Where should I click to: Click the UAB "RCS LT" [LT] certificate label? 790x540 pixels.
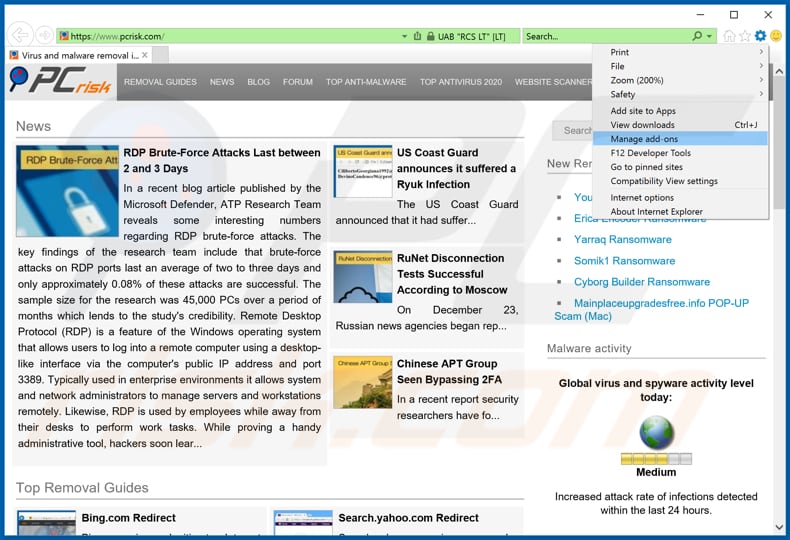click(x=471, y=36)
